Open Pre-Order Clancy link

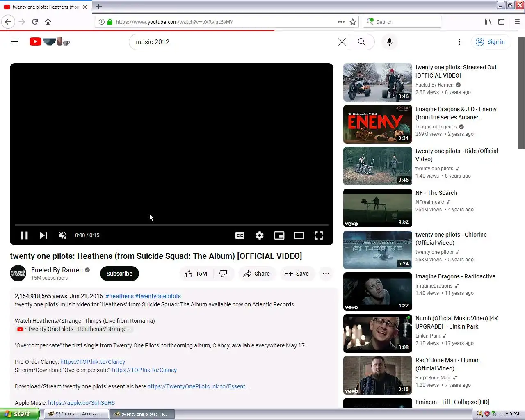[93, 362]
